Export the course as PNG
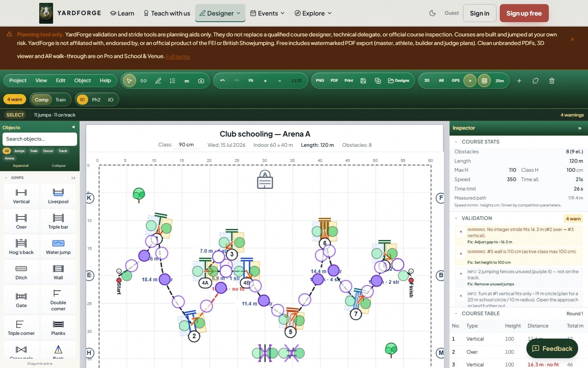Viewport: 588px width, 368px height. [x=320, y=81]
